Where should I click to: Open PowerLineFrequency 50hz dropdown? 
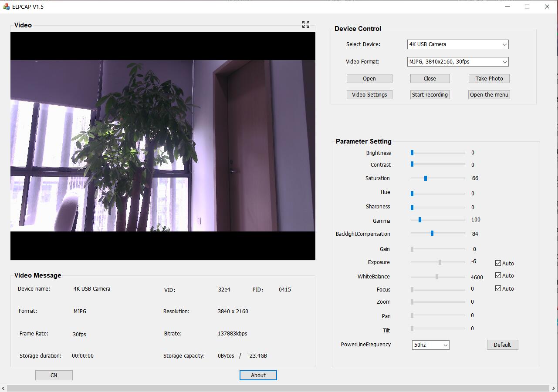click(x=430, y=345)
